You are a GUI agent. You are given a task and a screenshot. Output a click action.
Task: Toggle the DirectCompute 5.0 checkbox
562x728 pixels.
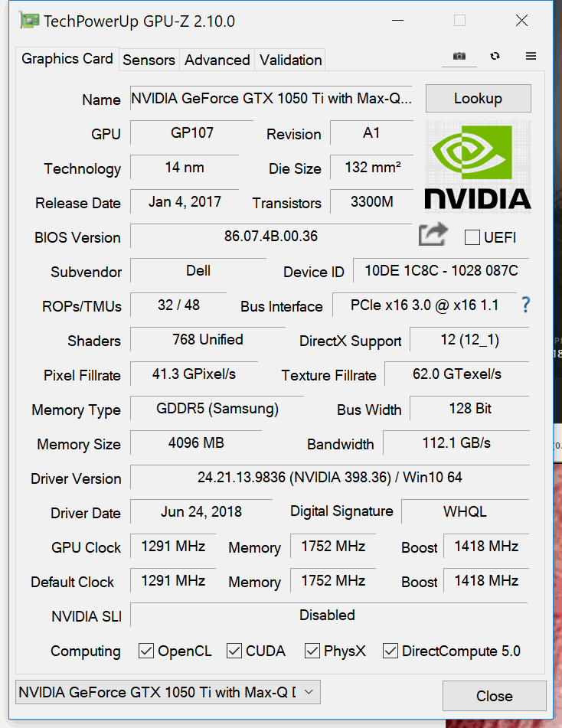point(390,651)
